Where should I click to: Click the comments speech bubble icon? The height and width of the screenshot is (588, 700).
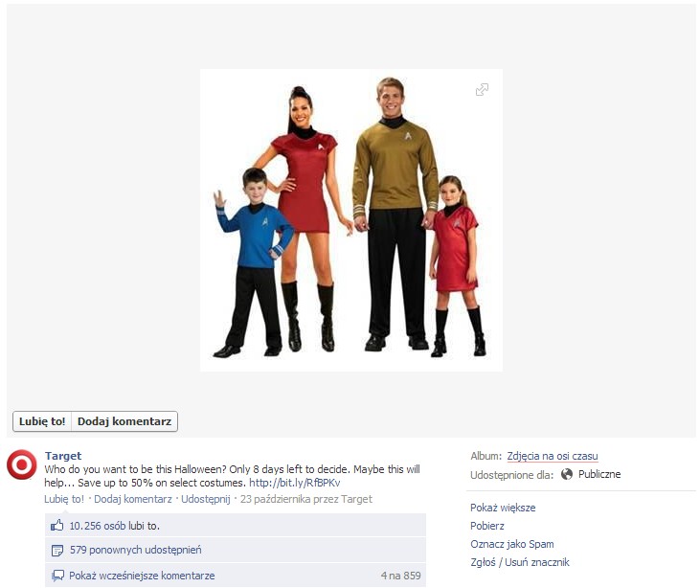click(x=57, y=576)
